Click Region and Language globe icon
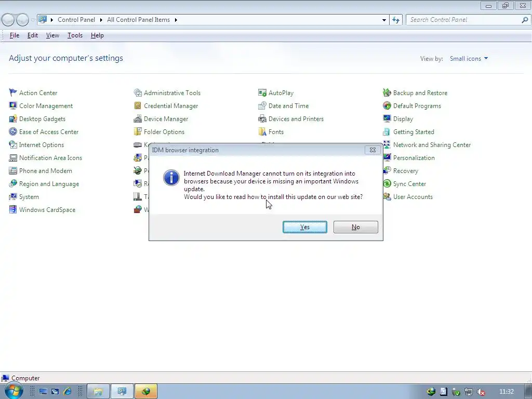This screenshot has width=532, height=399. point(13,183)
